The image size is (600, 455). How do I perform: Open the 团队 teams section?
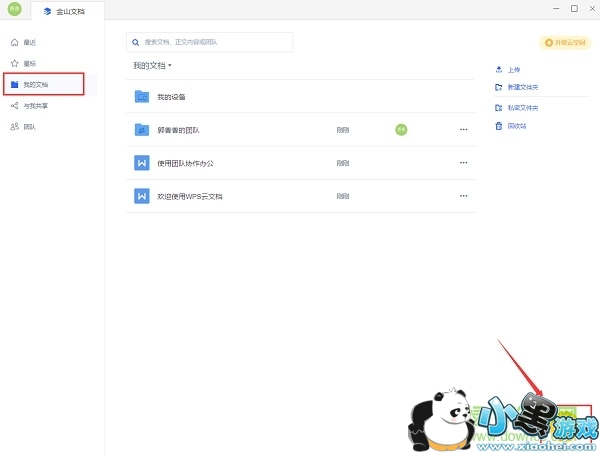(x=23, y=127)
